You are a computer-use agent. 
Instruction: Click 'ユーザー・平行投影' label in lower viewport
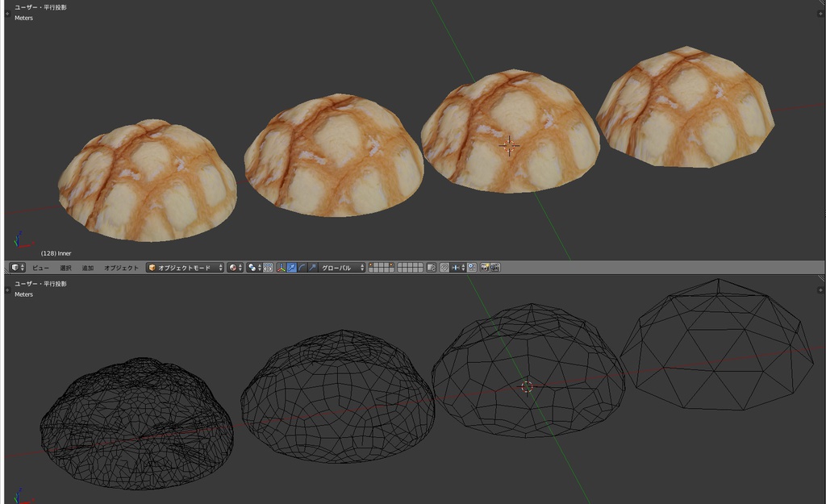coord(40,284)
